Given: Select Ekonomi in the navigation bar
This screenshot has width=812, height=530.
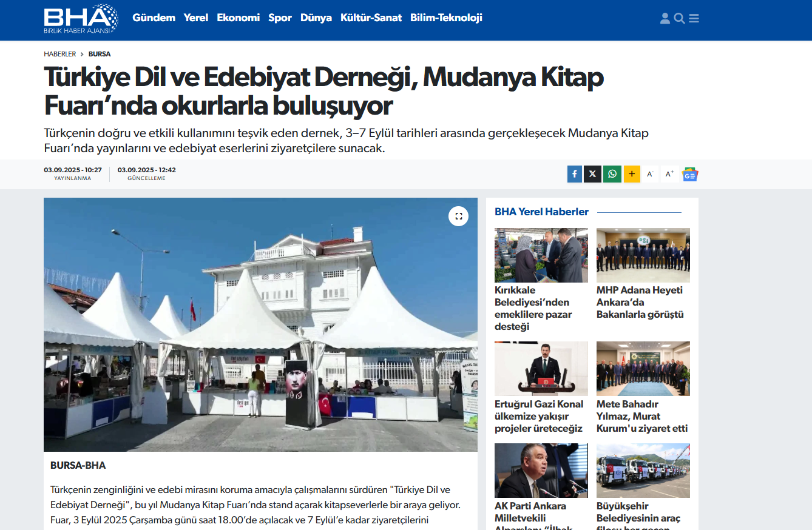Looking at the screenshot, I should (x=238, y=18).
